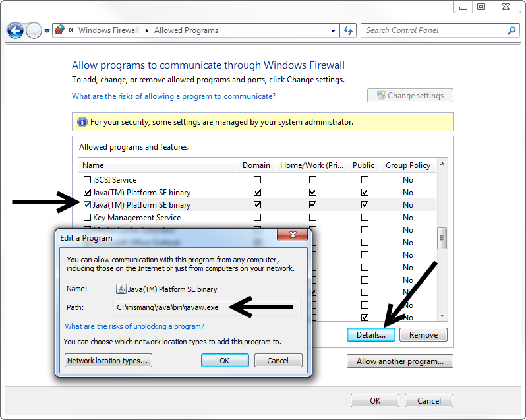The width and height of the screenshot is (526, 420).
Task: Click the Java icon in Edit a Program dialog
Action: pos(121,289)
